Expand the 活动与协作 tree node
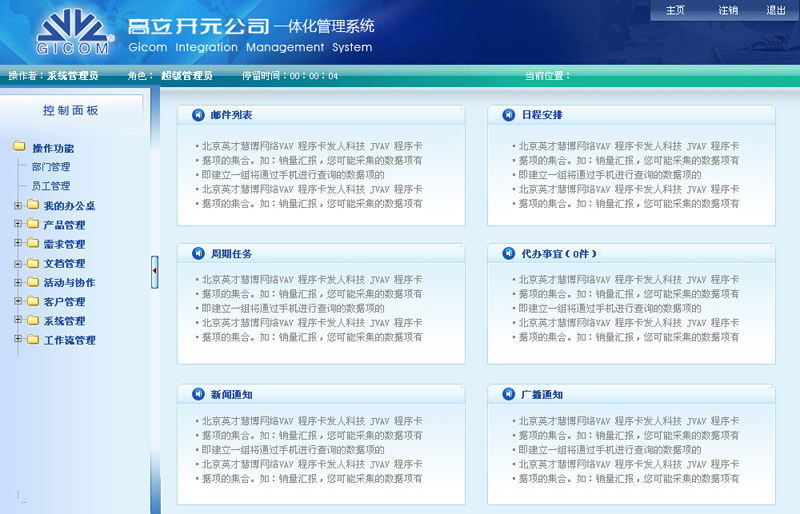The image size is (800, 514). pos(18,282)
